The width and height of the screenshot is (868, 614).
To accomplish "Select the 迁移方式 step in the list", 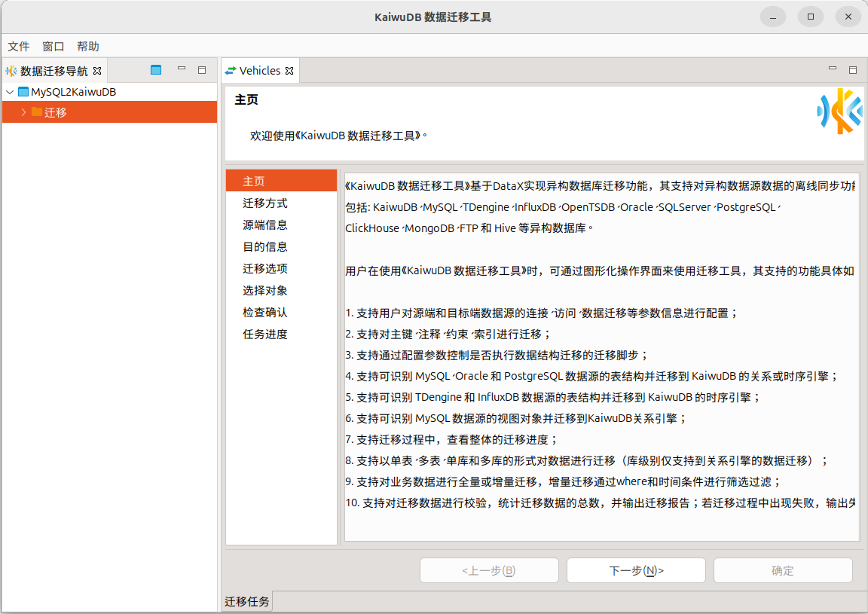I will [x=265, y=203].
